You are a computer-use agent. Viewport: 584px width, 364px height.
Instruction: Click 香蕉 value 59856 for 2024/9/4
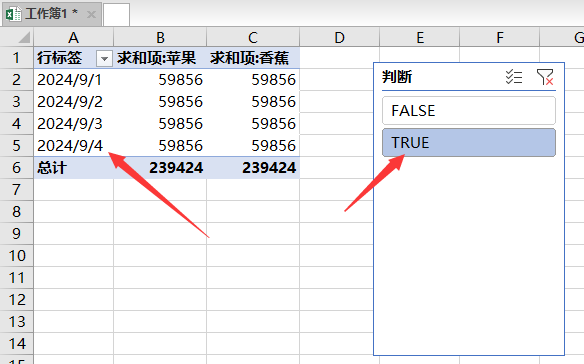click(x=253, y=146)
